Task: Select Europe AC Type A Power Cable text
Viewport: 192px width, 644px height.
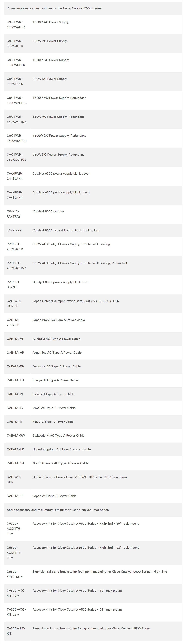Action: coord(55,380)
